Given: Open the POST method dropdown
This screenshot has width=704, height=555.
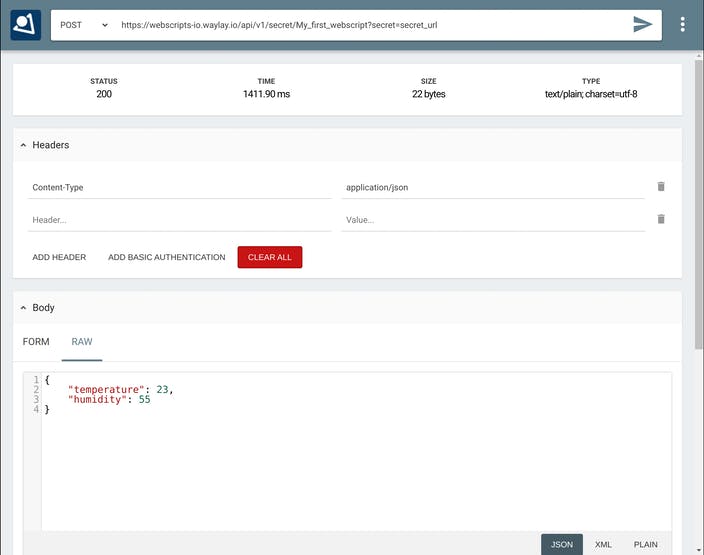Looking at the screenshot, I should tap(84, 24).
